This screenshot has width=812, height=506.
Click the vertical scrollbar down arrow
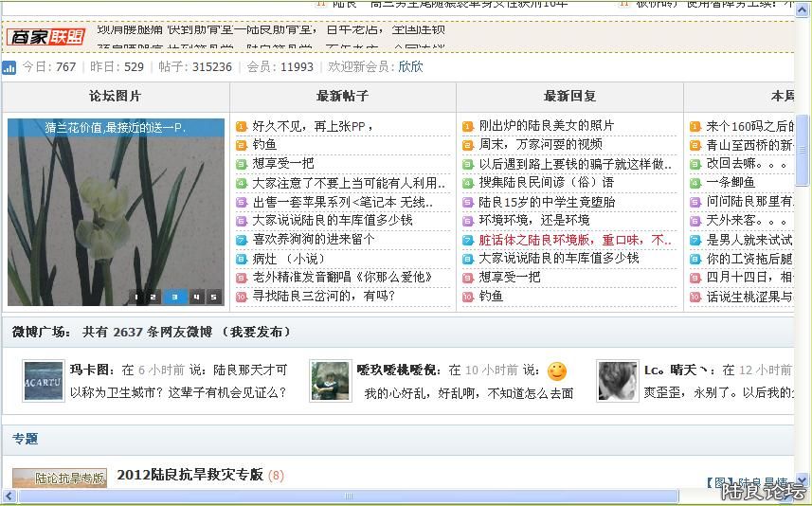803,479
